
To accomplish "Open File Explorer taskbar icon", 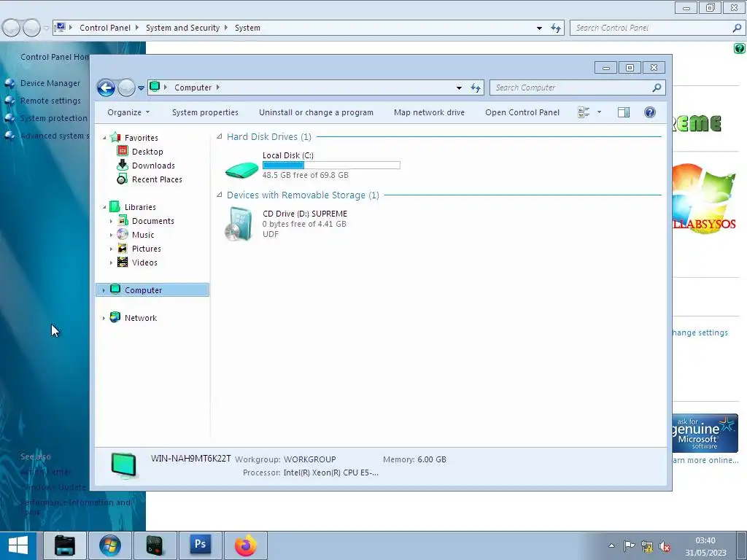I will [65, 545].
